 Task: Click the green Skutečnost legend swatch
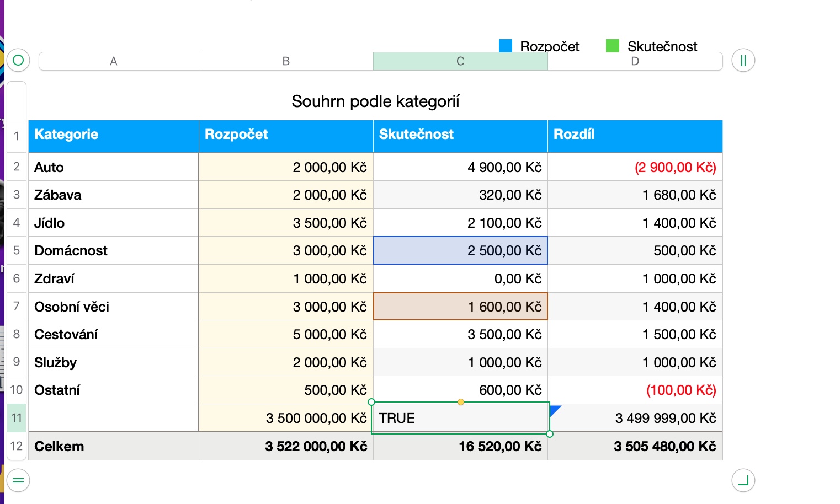(x=613, y=46)
